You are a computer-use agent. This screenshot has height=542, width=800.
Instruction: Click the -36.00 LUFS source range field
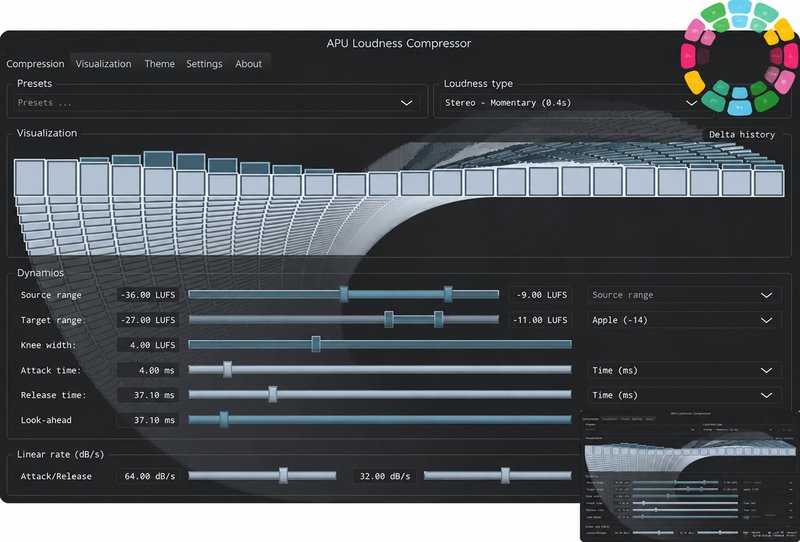click(148, 295)
